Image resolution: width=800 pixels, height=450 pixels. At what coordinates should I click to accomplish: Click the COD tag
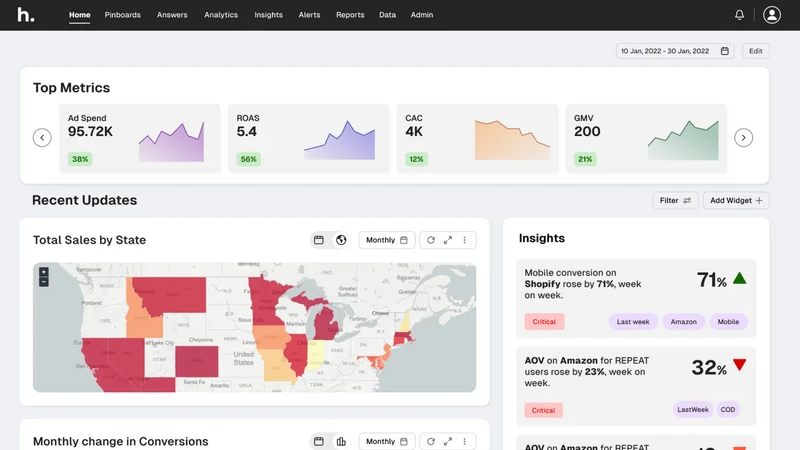click(x=728, y=409)
